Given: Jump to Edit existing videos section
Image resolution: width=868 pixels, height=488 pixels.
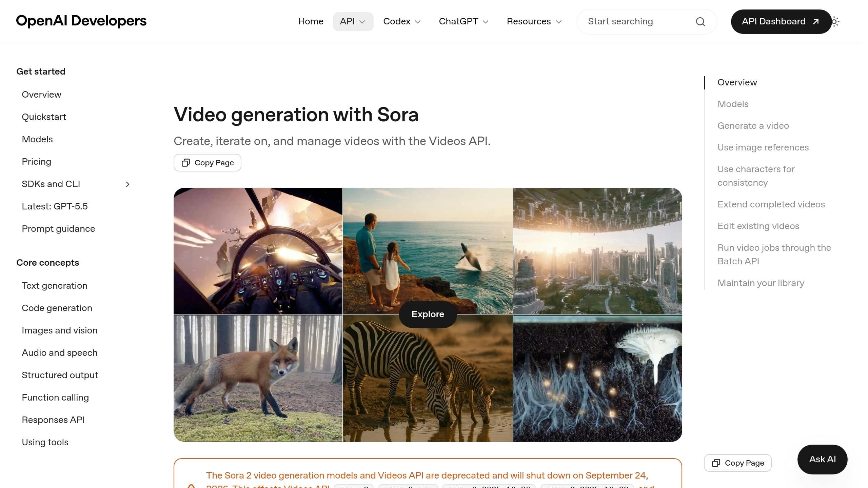Looking at the screenshot, I should pyautogui.click(x=758, y=226).
